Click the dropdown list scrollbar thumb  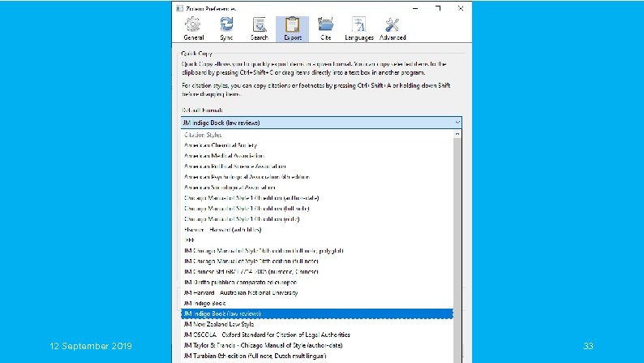[457, 250]
